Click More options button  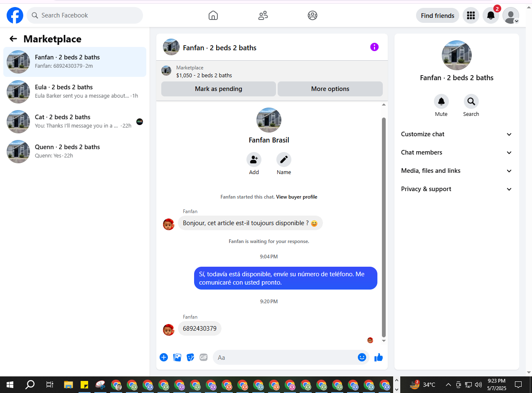(x=330, y=89)
